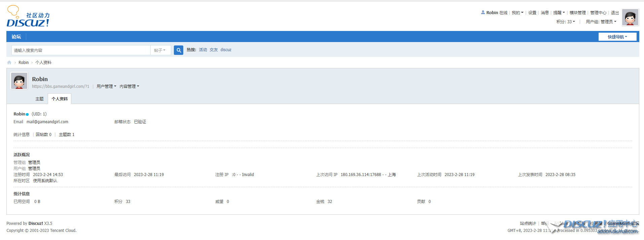Click the Discuz! logo in the header
The height and width of the screenshot is (240, 644).
tap(28, 17)
